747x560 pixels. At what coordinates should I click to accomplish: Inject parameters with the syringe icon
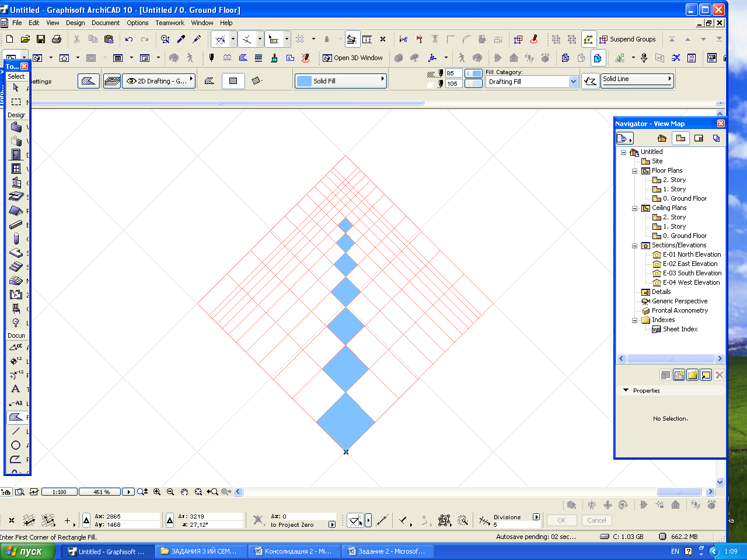[197, 39]
